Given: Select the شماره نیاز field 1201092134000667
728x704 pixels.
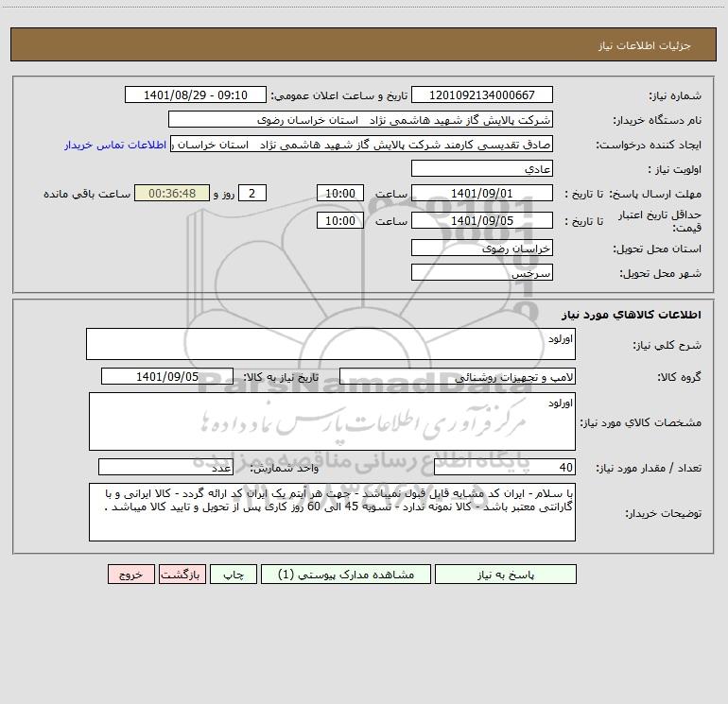Looking at the screenshot, I should [x=482, y=95].
